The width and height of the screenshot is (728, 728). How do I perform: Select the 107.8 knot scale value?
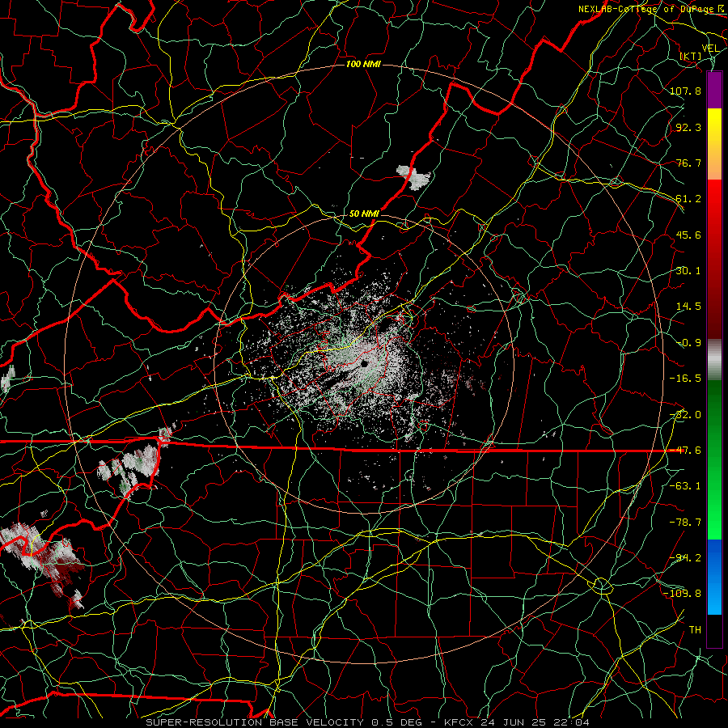685,91
